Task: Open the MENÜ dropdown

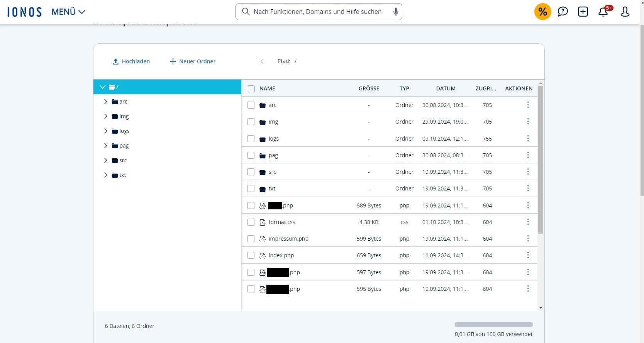Action: [68, 12]
